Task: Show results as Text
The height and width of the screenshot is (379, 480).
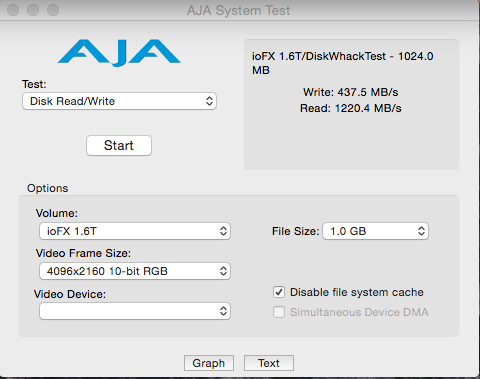Action: pyautogui.click(x=269, y=363)
